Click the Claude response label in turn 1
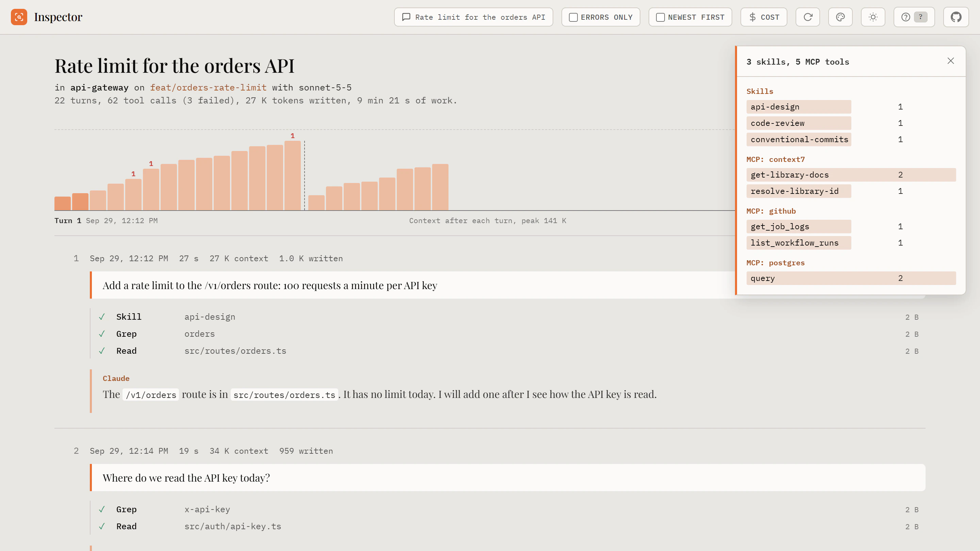The height and width of the screenshot is (551, 980). (116, 378)
